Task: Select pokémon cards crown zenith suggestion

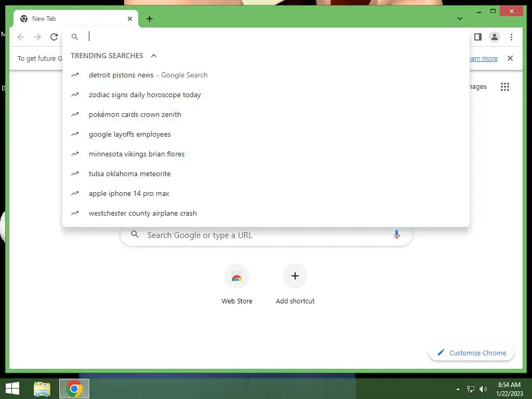Action: point(266,114)
